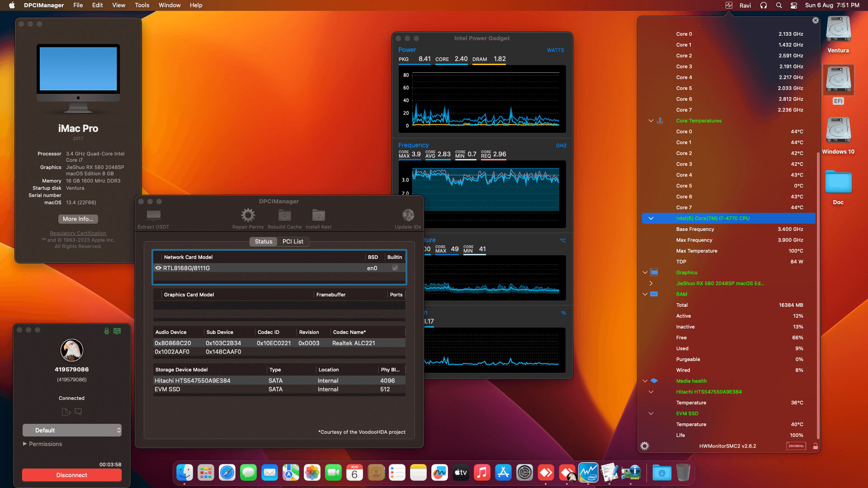868x488 pixels.
Task: Open Control Center in menu bar
Action: (794, 5)
